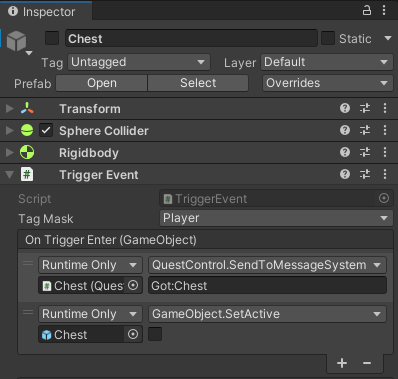Expand the Transform component foldout arrow
398x379 pixels.
[10, 108]
